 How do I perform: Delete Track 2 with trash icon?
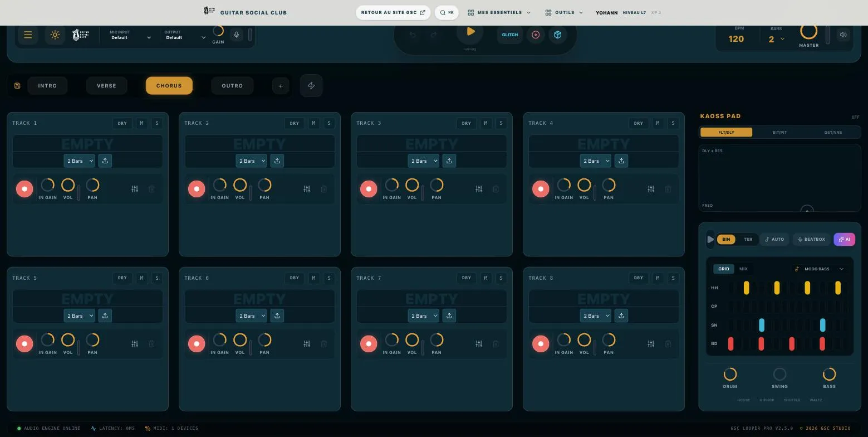(323, 189)
